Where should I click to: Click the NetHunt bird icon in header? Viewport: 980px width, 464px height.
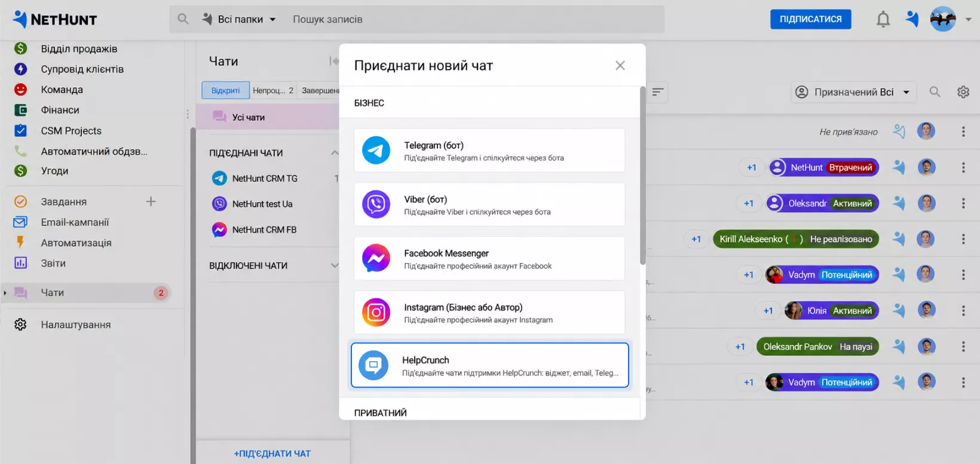pos(912,19)
